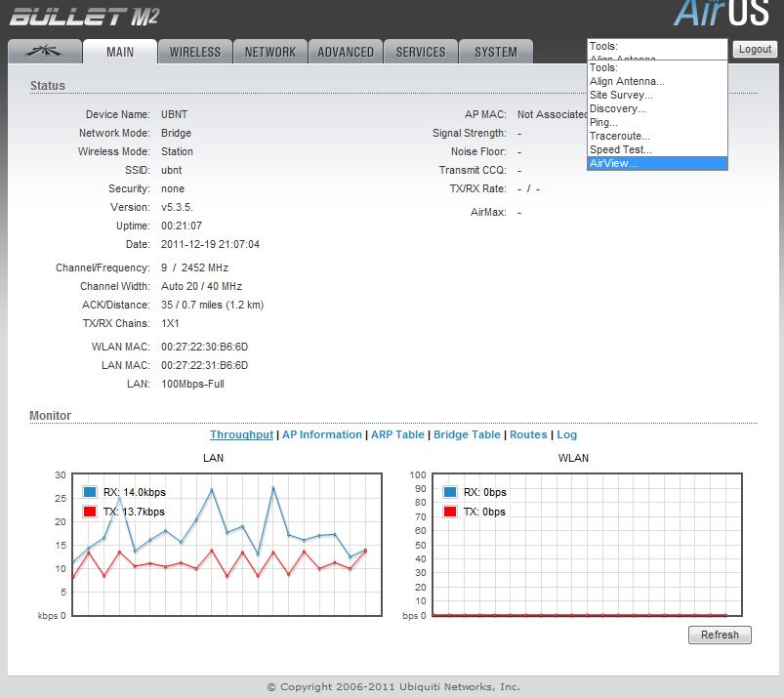
Task: Launch AirView... from Tools list
Action: (x=657, y=163)
